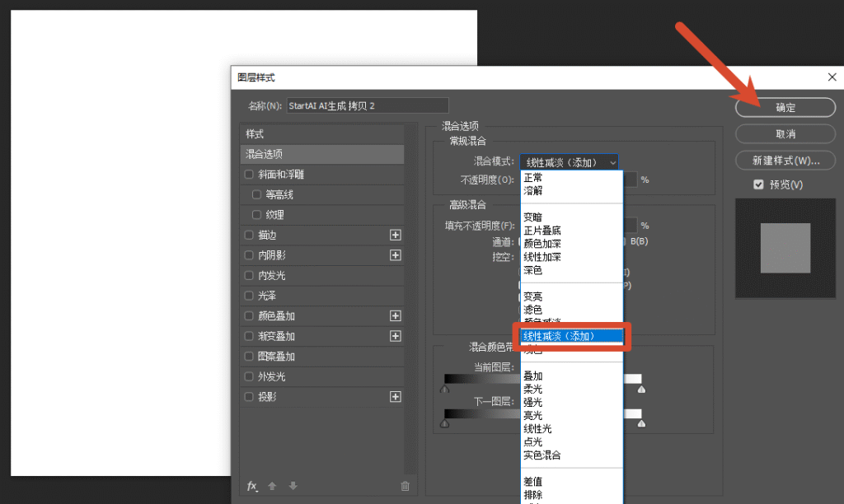Add another 投影 effect with plus icon
Image resolution: width=844 pixels, height=504 pixels.
[395, 396]
